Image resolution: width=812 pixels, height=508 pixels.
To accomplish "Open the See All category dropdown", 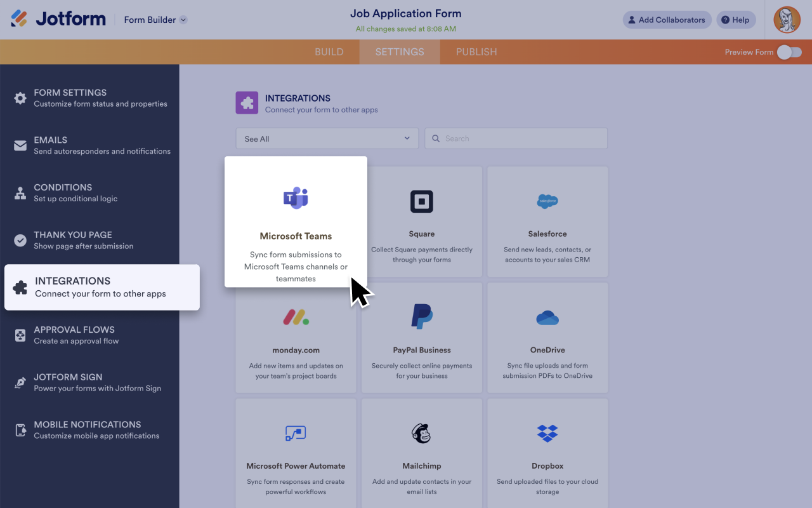I will [x=327, y=138].
